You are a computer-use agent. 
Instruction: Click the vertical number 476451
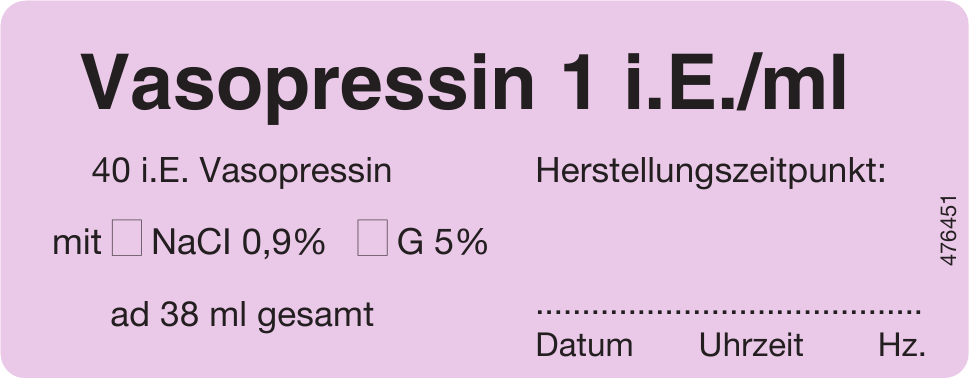pyautogui.click(x=949, y=231)
